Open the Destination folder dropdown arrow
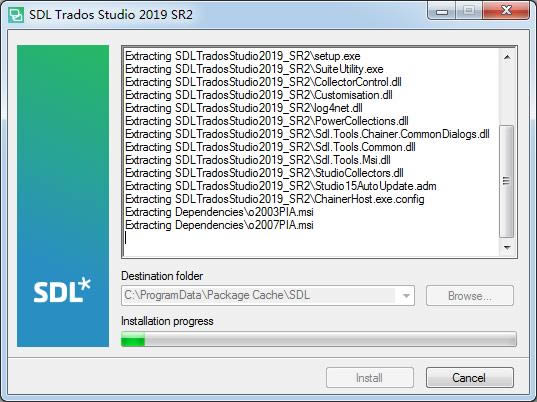 [406, 296]
